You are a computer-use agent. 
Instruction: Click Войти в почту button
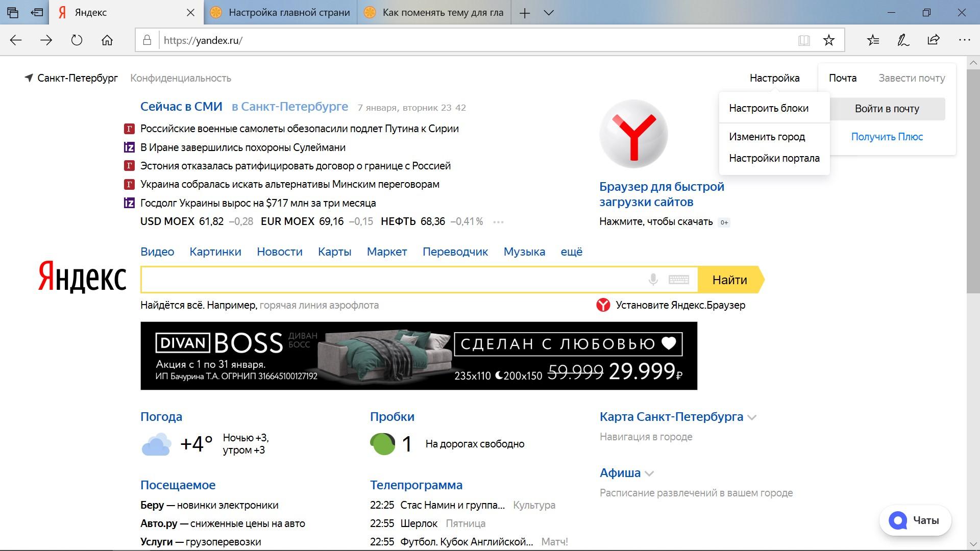point(887,109)
